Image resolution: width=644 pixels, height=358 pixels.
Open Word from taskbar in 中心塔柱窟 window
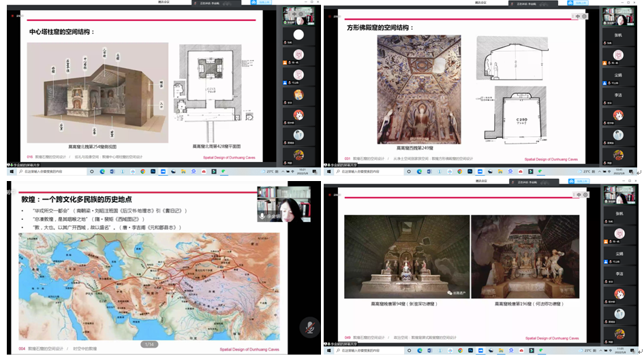pyautogui.click(x=112, y=172)
